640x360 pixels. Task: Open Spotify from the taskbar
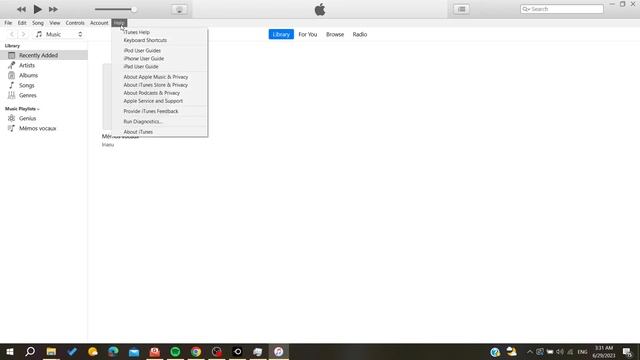(x=175, y=351)
